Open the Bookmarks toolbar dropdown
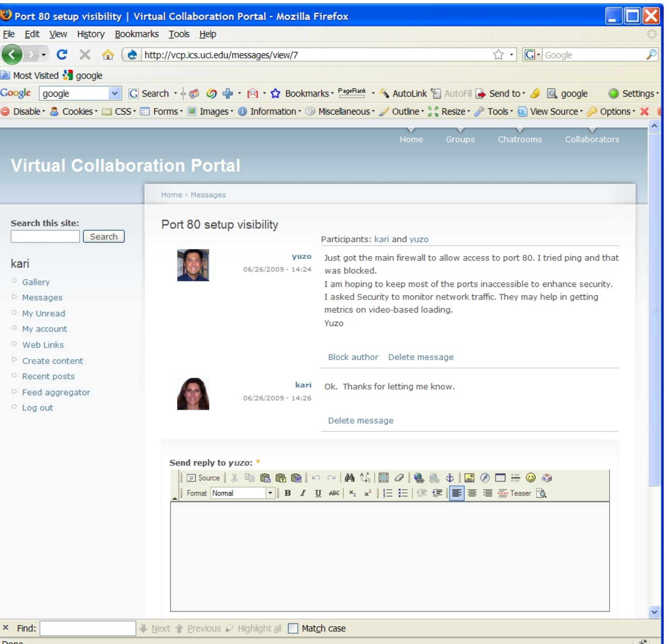The image size is (669, 644). tap(302, 93)
